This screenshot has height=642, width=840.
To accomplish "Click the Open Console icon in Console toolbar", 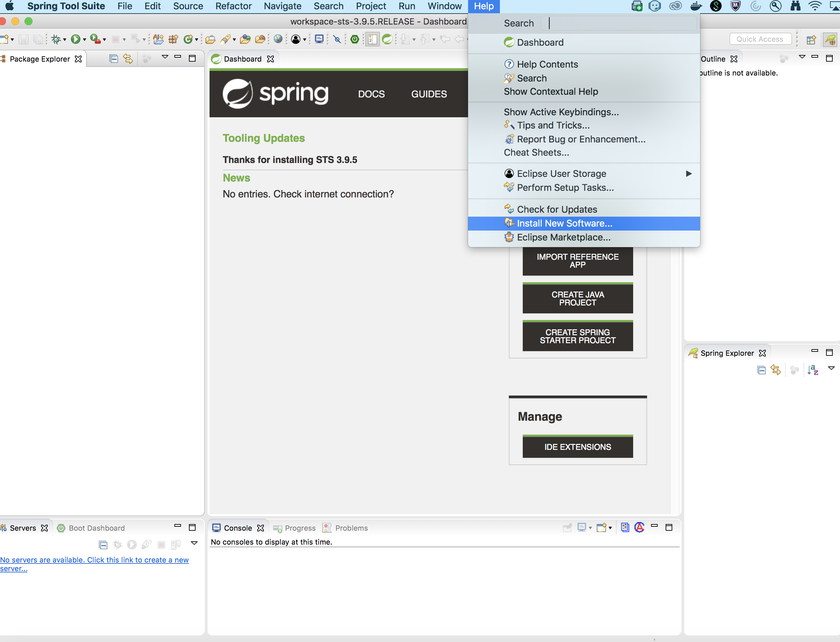I will pyautogui.click(x=601, y=528).
